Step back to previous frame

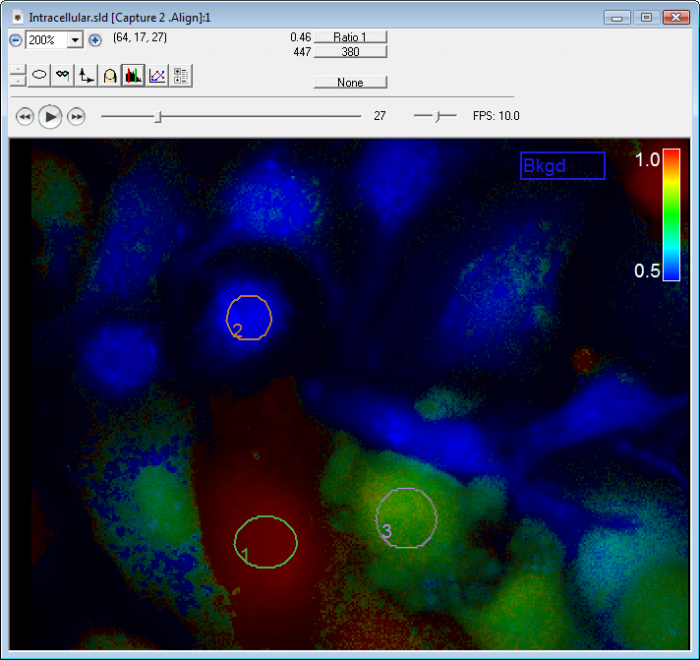pyautogui.click(x=25, y=117)
